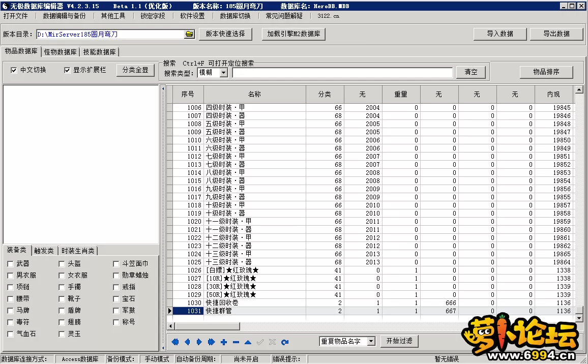The image size is (588, 364).
Task: Refresh data with circular arrow icon
Action: [x=285, y=342]
